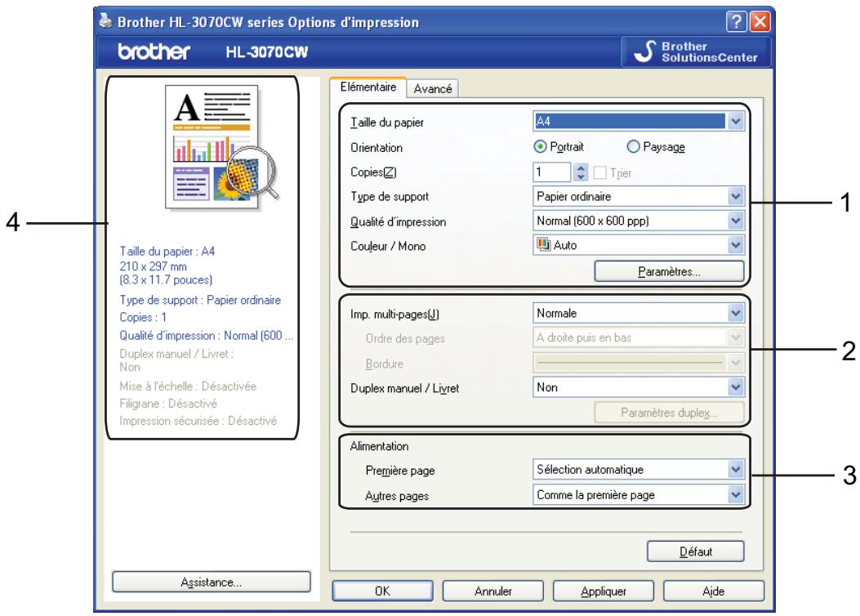Click the Aide button
Screen dimensions: 860x616
(714, 591)
